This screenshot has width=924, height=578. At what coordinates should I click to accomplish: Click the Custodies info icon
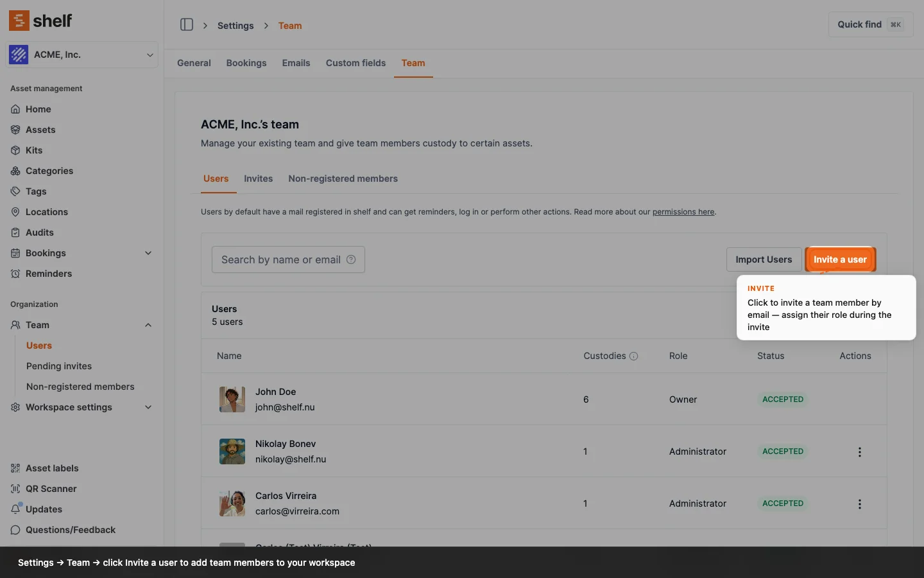(x=633, y=356)
